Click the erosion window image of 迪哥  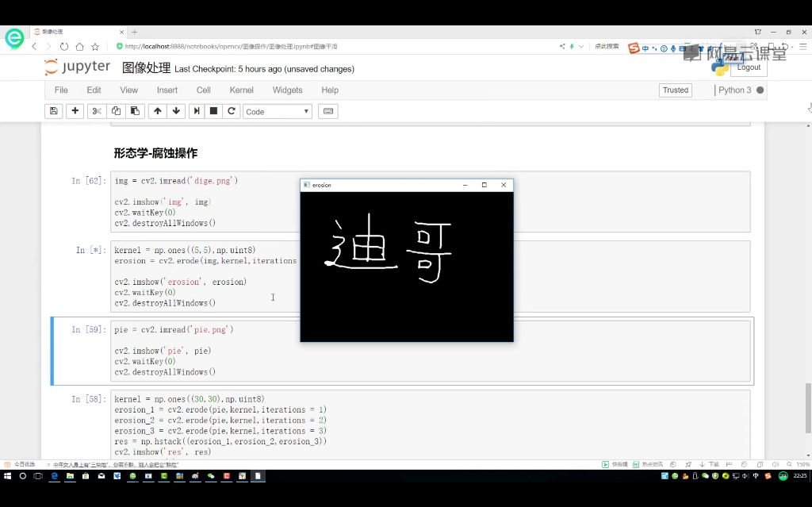pos(407,267)
